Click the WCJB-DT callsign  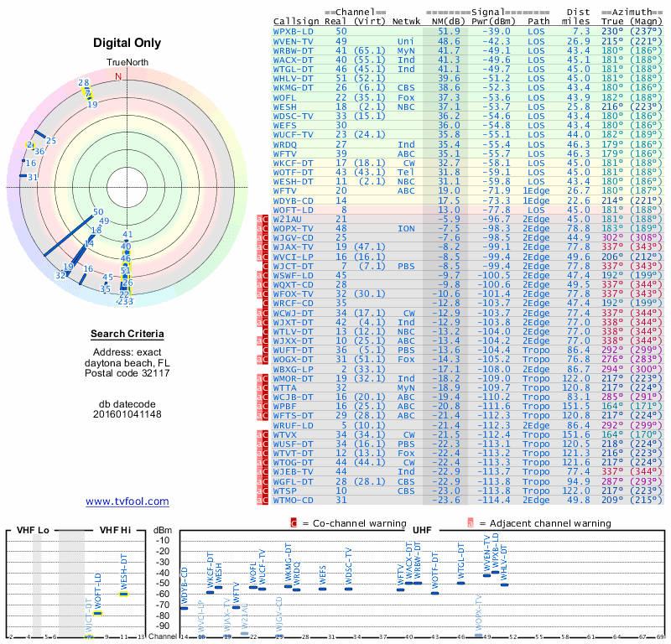pyautogui.click(x=293, y=397)
